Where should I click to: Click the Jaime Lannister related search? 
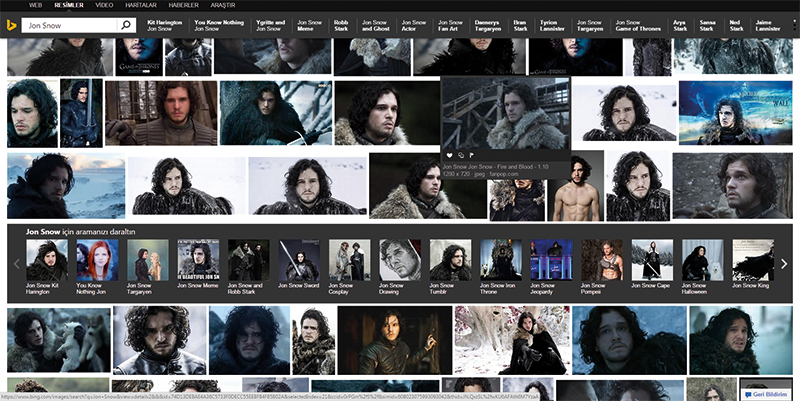[768, 26]
